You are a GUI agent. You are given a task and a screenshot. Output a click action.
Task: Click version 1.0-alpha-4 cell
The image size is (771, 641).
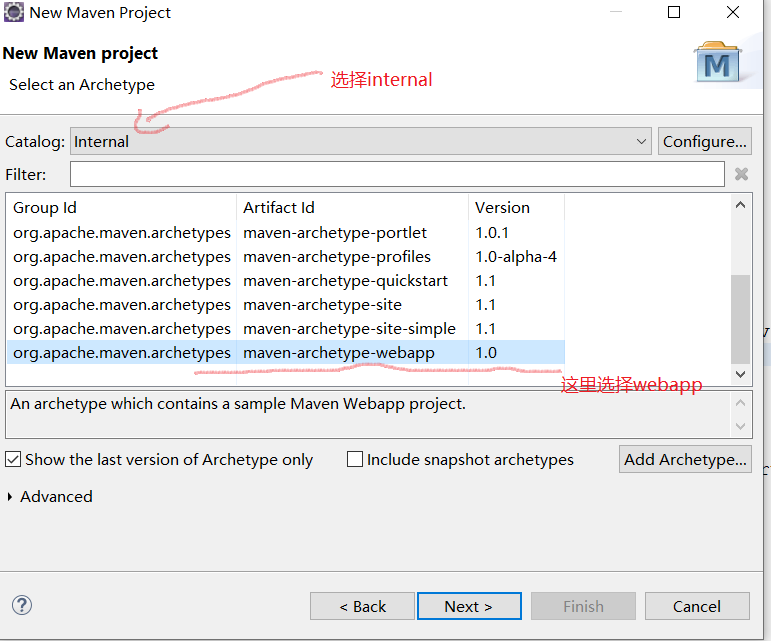[516, 257]
